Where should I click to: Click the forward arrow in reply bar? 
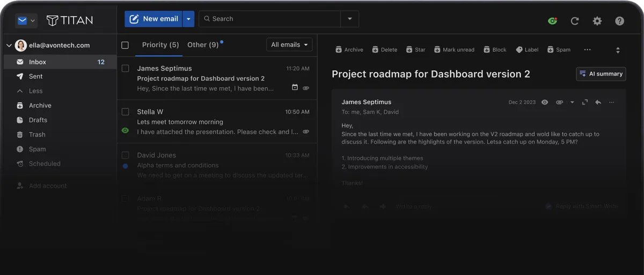pos(383,206)
